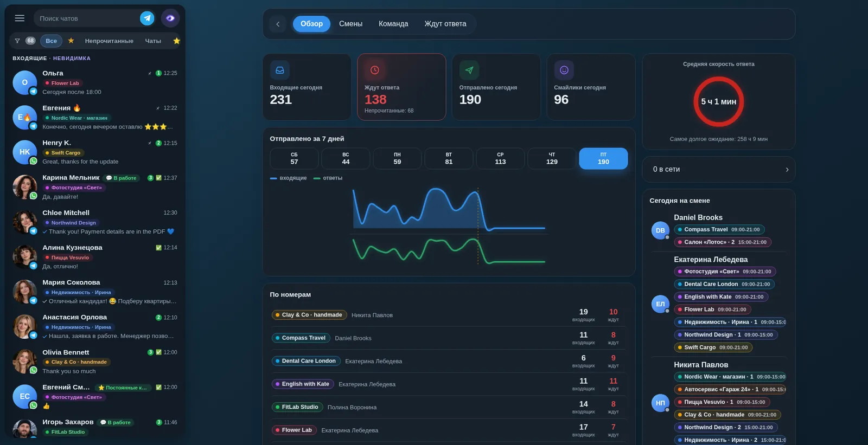868x445 pixels.
Task: Click the «FitLab Studio» number tag in По номерам
Action: coord(297,407)
